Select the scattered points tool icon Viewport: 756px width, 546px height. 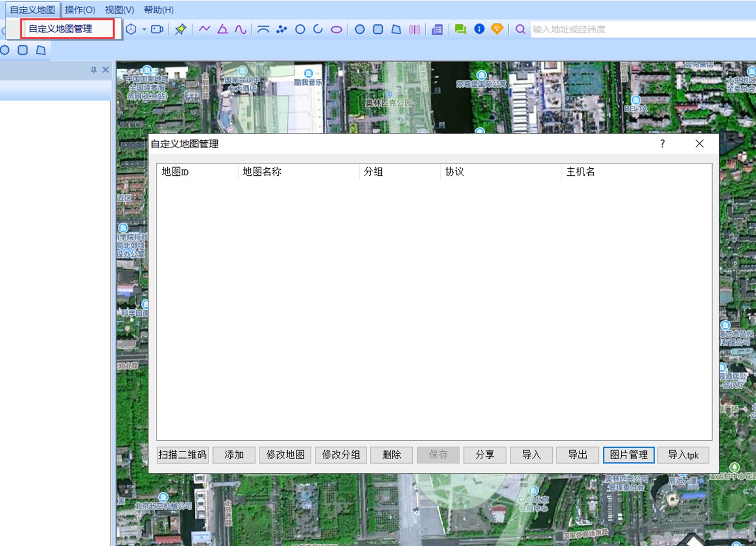[281, 29]
